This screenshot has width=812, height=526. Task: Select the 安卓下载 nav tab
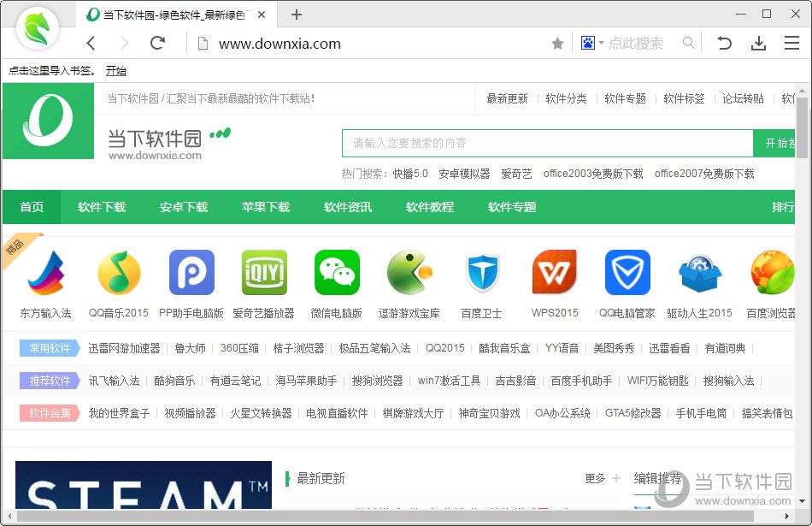183,207
